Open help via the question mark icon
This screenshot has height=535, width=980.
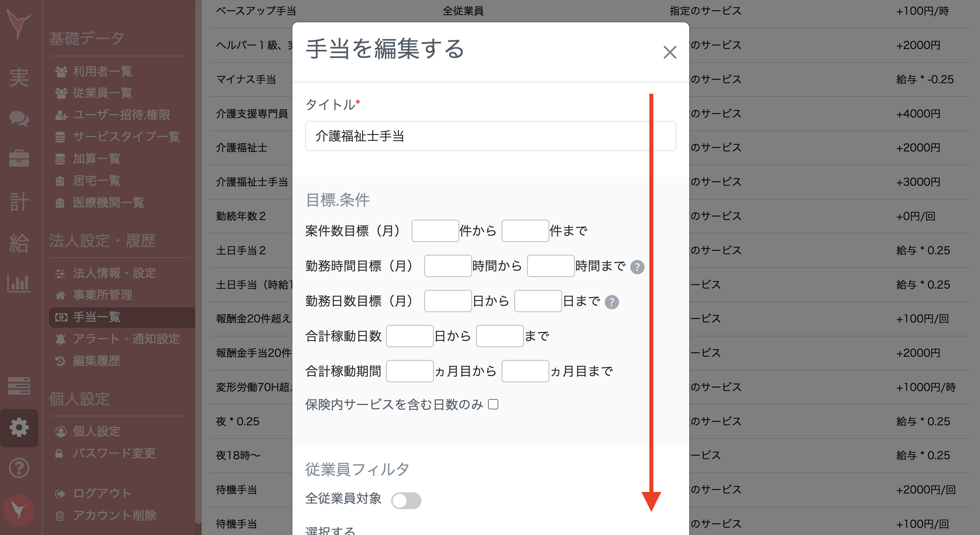19,468
